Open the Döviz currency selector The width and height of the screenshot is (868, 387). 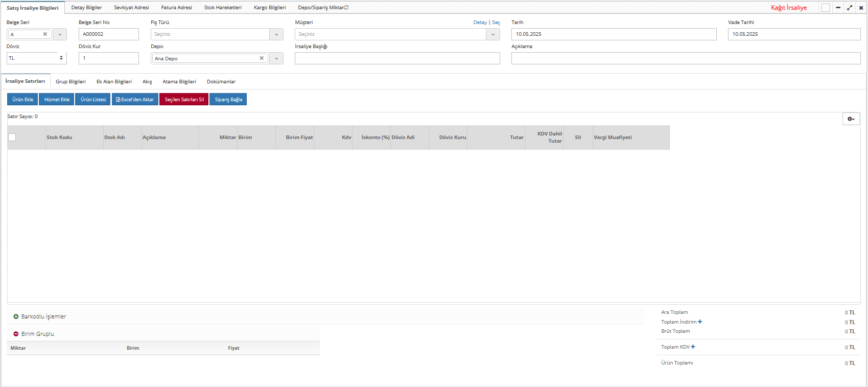pos(36,58)
